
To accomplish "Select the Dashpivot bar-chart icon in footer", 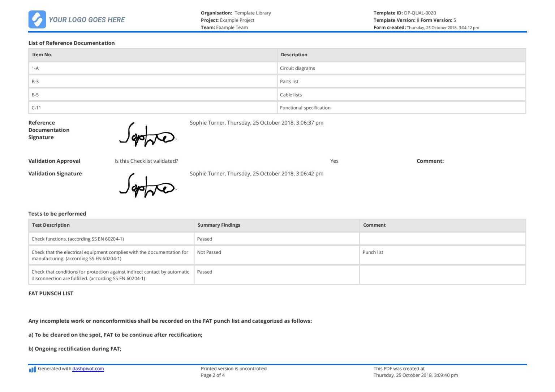I will (x=32, y=369).
